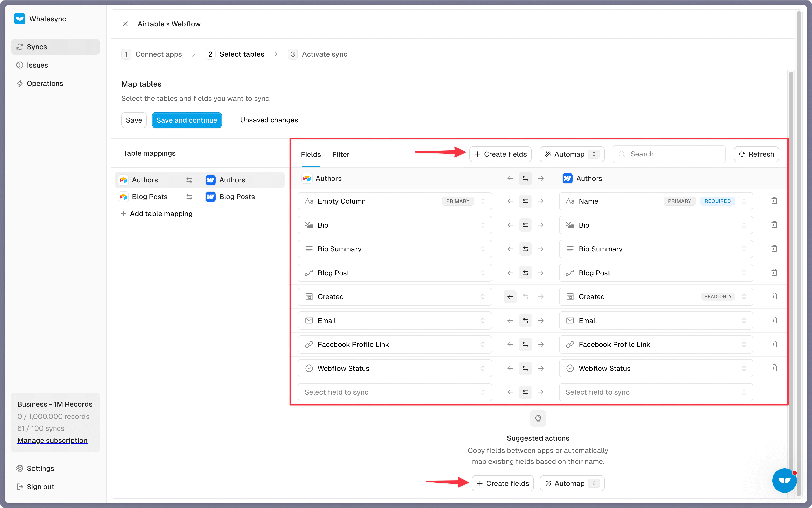Delete the Name field mapping row
The image size is (812, 508).
[774, 201]
